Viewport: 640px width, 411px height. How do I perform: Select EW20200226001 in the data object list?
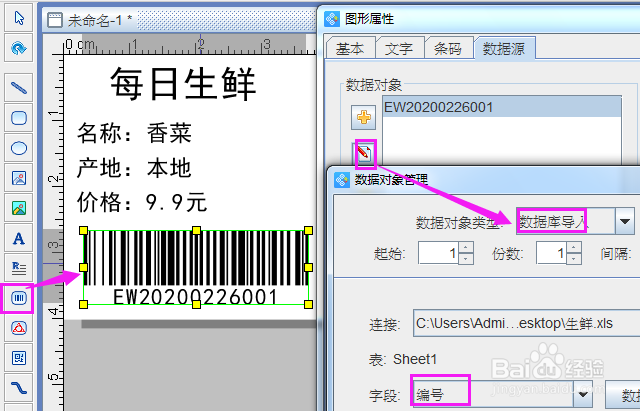(x=502, y=107)
